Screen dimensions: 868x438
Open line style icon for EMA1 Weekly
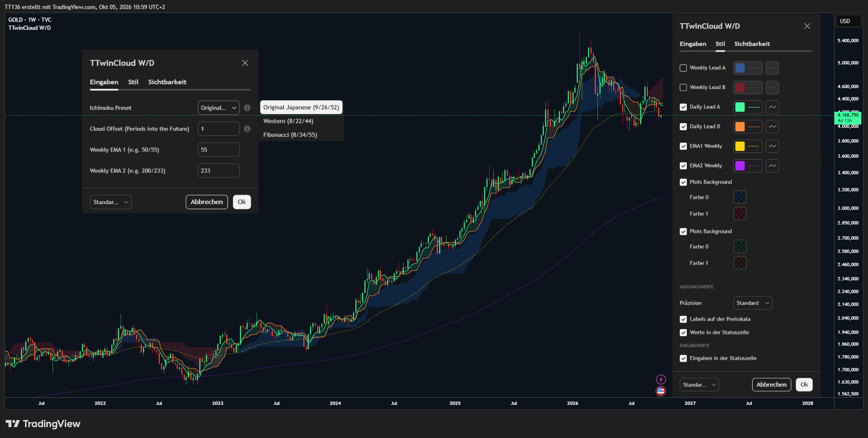pos(772,146)
